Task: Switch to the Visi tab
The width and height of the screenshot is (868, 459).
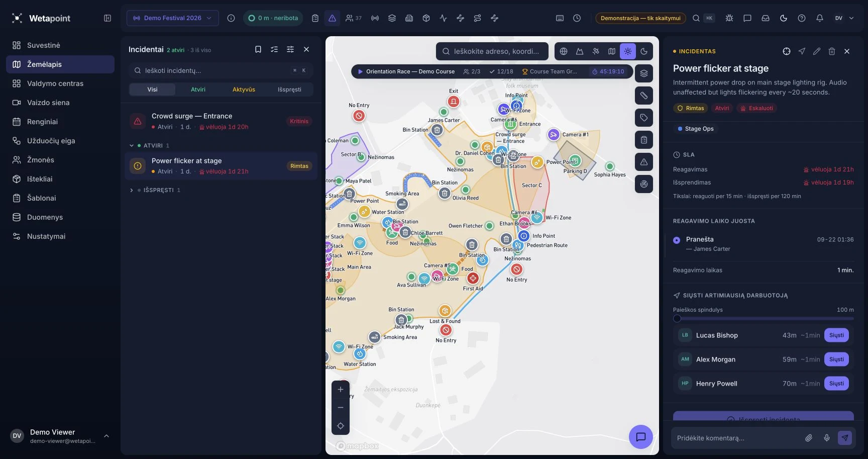Action: [x=152, y=89]
